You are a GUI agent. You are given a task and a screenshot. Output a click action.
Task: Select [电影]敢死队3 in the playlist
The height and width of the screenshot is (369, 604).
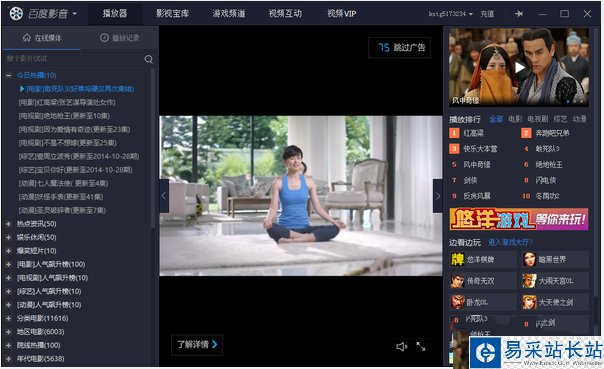pos(80,89)
